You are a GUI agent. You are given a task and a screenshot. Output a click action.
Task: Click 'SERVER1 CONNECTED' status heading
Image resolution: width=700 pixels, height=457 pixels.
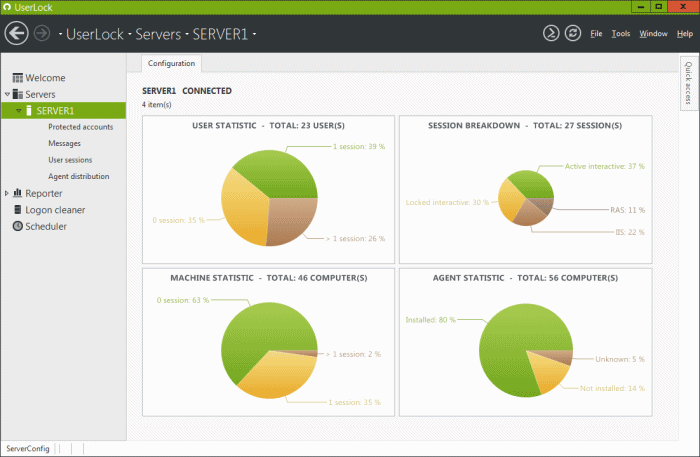tap(187, 91)
